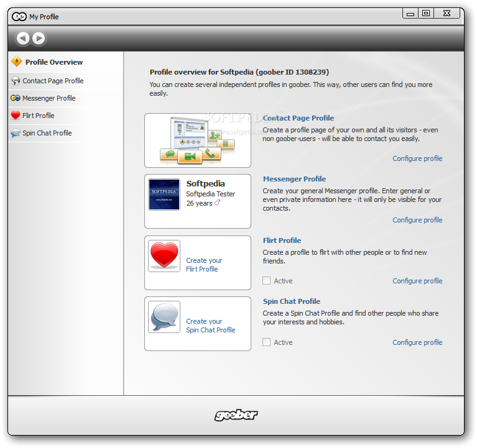477x448 pixels.
Task: Click the Contact Page Profile sidebar icon
Action: 16,81
